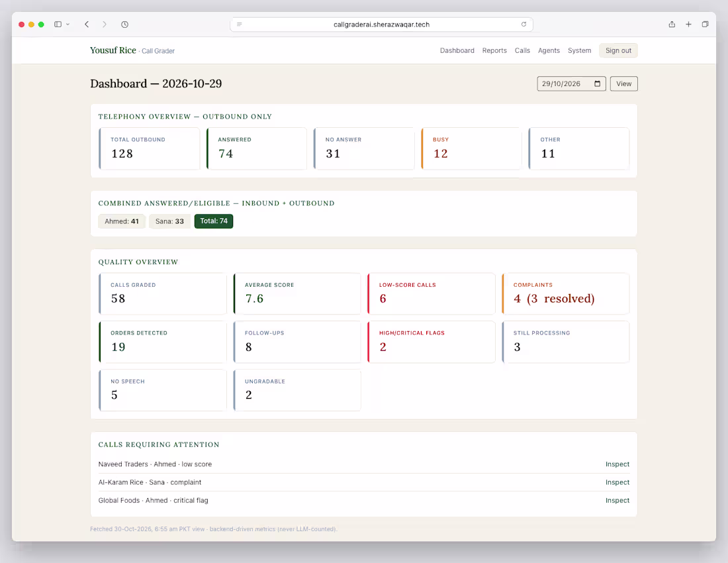The height and width of the screenshot is (563, 728).
Task: Go forward with the forward arrow
Action: (105, 24)
